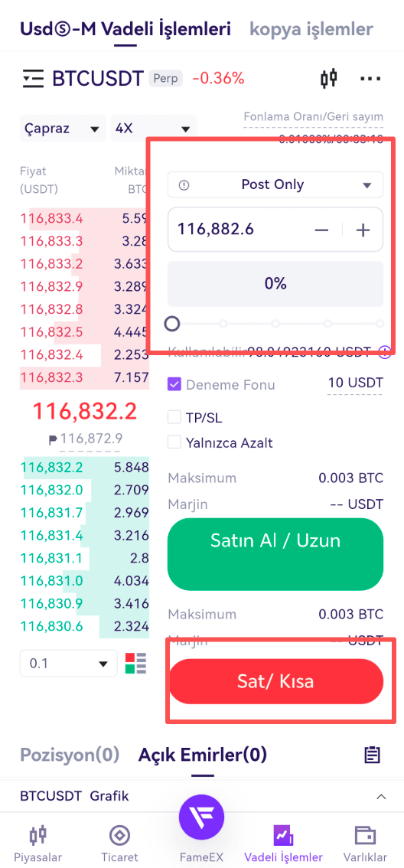The height and width of the screenshot is (868, 404).
Task: Select the Pozisyon(0) tab
Action: point(70,754)
